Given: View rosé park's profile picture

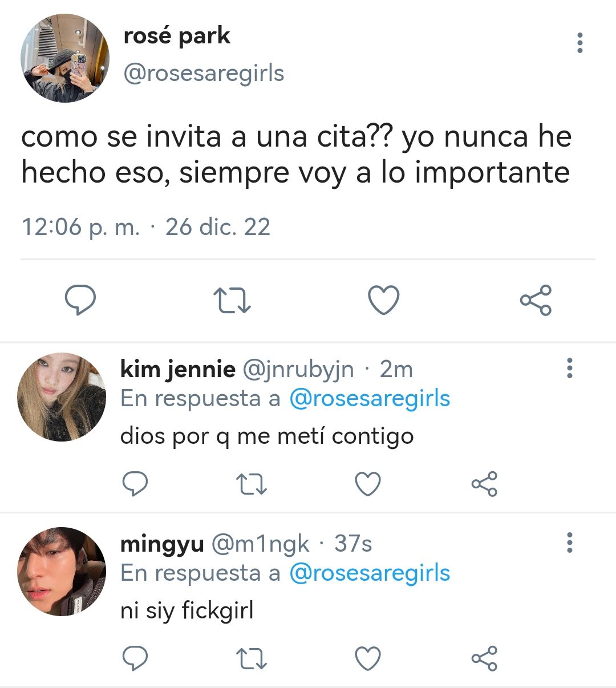Looking at the screenshot, I should 65,58.
